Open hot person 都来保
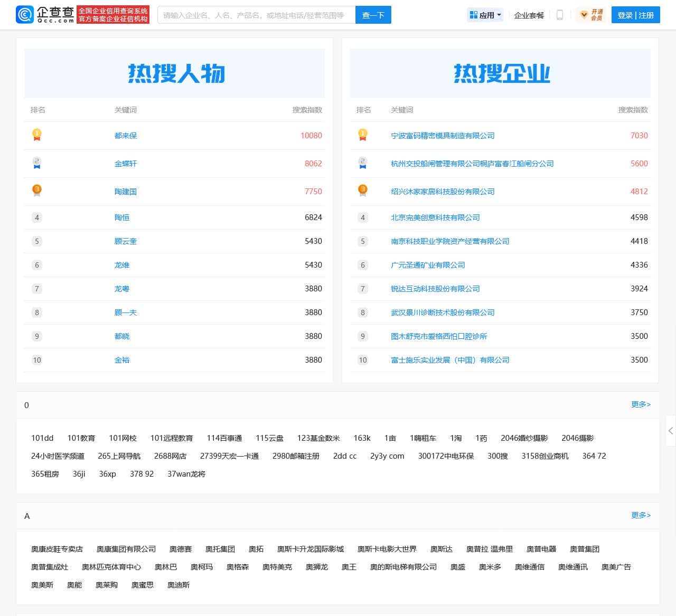This screenshot has width=676, height=616. [x=126, y=136]
